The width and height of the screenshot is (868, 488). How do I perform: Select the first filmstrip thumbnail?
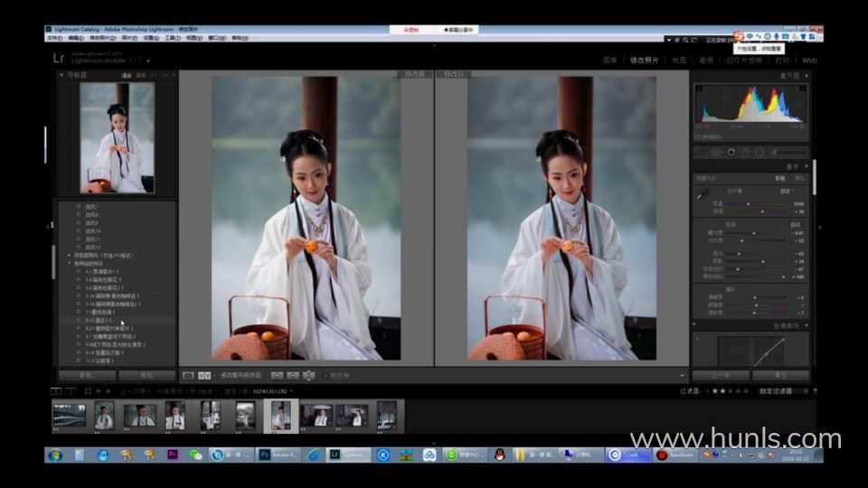click(70, 416)
